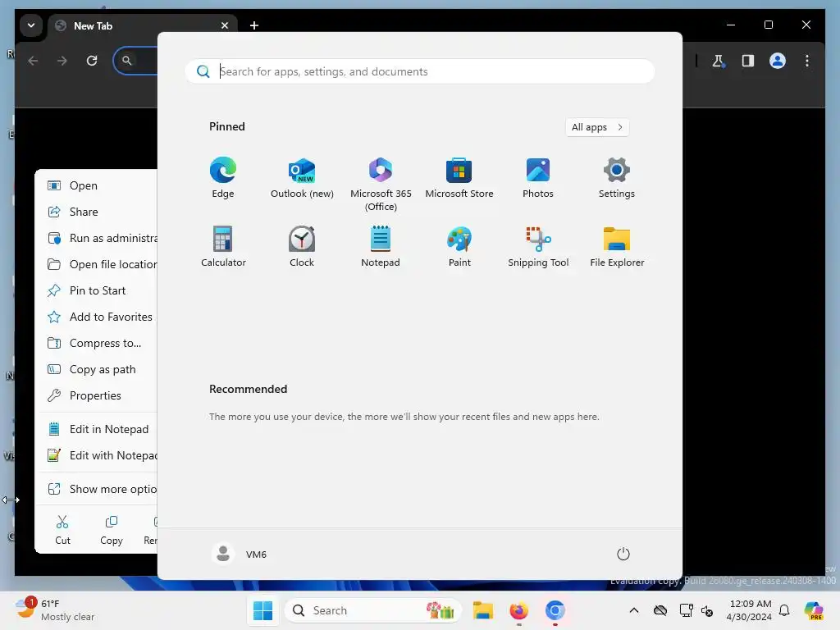Focus the Start menu search box

point(419,71)
